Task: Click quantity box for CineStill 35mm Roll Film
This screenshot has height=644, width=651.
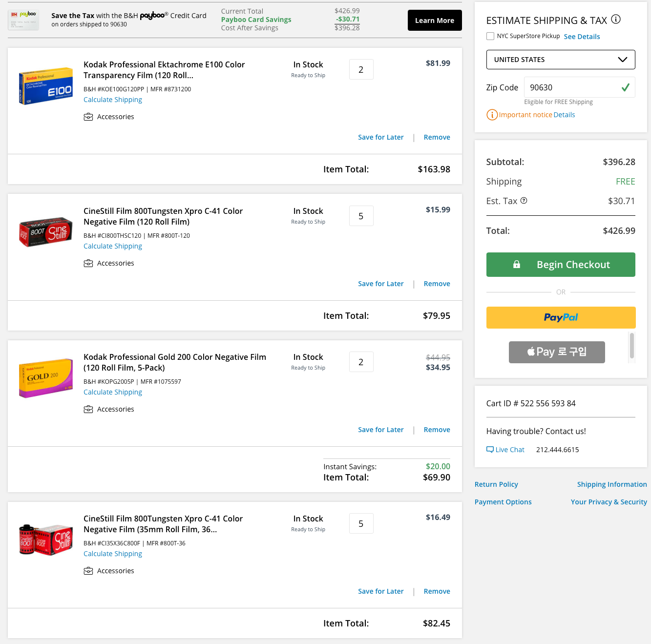Action: (361, 523)
